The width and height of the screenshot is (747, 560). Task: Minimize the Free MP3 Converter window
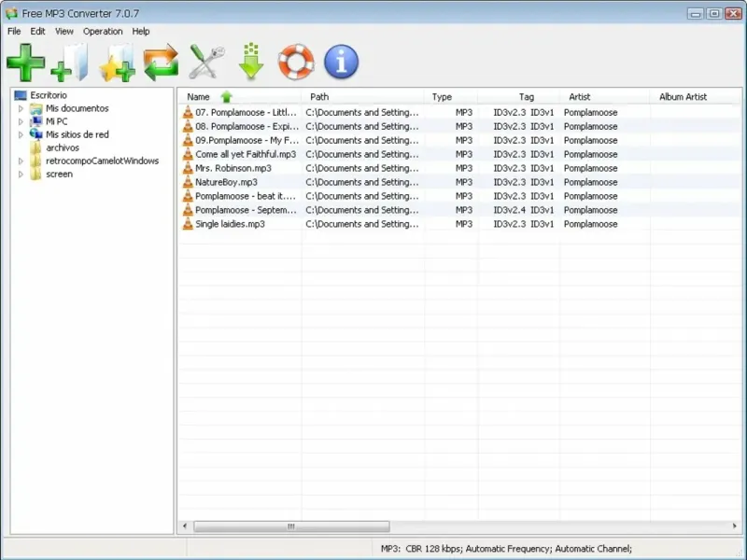pos(696,13)
